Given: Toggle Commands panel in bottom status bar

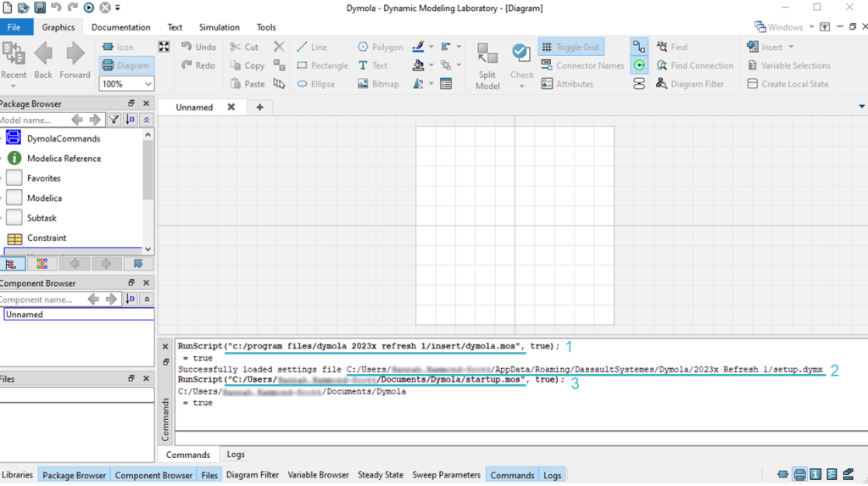Looking at the screenshot, I should pyautogui.click(x=512, y=475).
